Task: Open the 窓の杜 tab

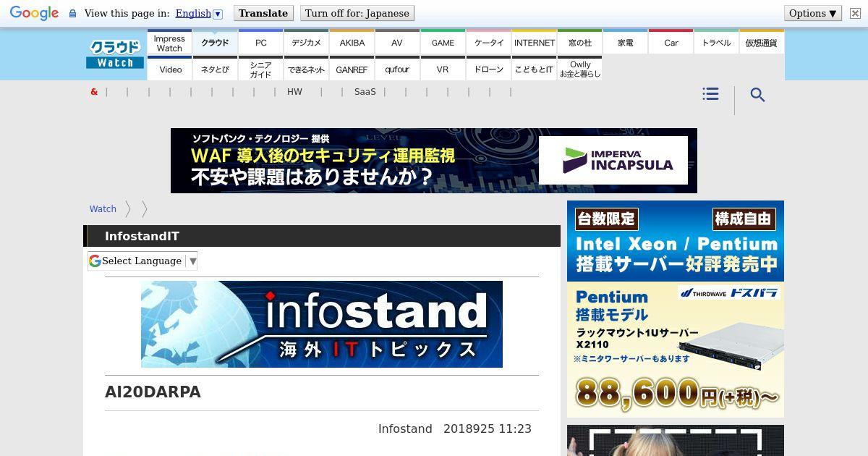Action: click(580, 43)
